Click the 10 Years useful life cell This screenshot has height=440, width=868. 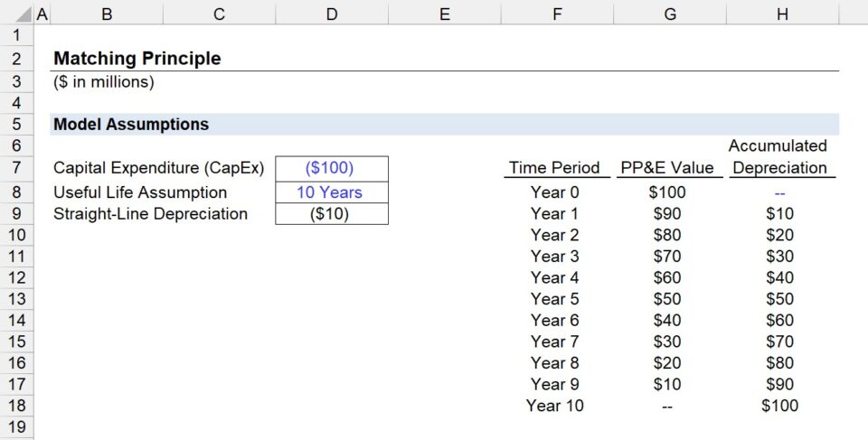pos(331,192)
